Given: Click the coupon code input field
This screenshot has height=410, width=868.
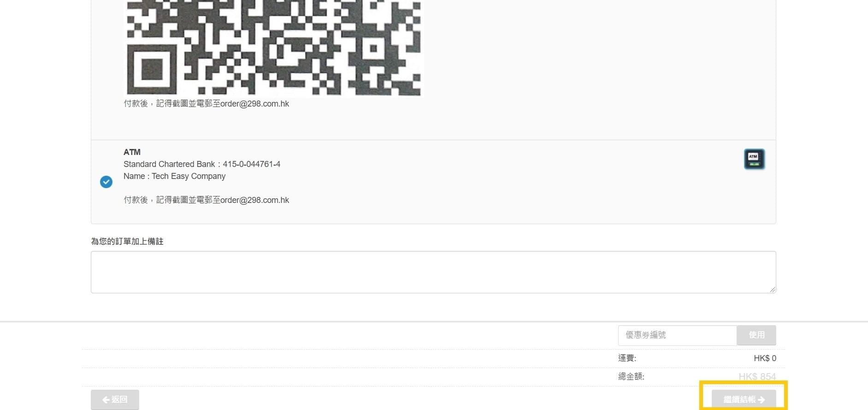Looking at the screenshot, I should [677, 335].
